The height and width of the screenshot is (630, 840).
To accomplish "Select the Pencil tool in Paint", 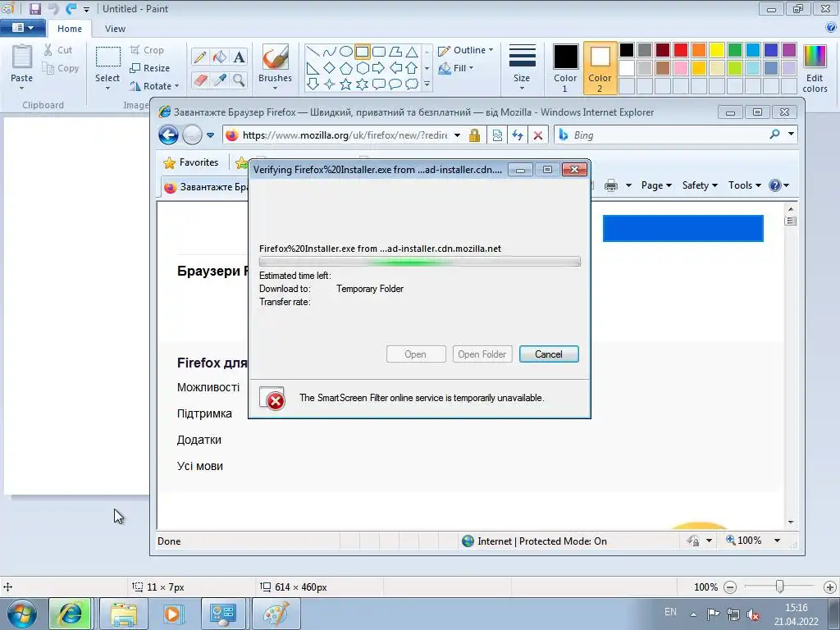I will point(200,57).
